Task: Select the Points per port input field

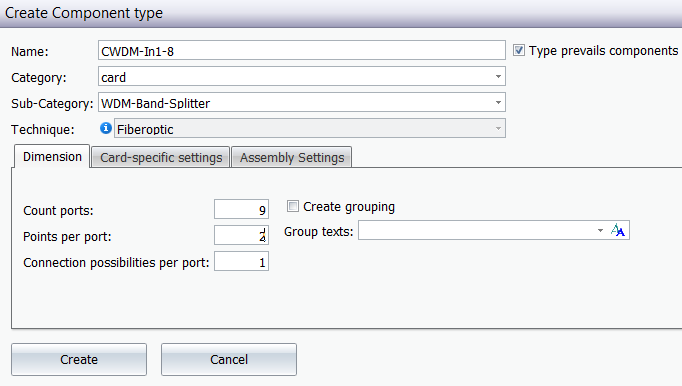Action: 241,235
